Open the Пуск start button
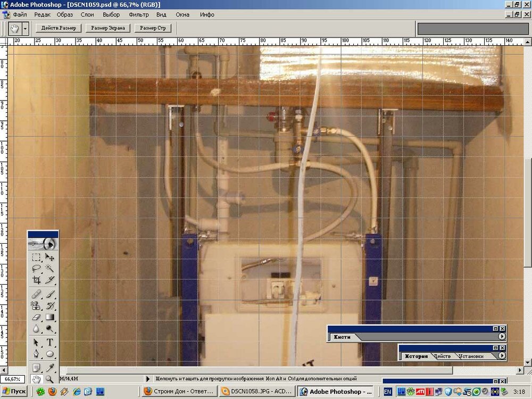 (x=15, y=392)
